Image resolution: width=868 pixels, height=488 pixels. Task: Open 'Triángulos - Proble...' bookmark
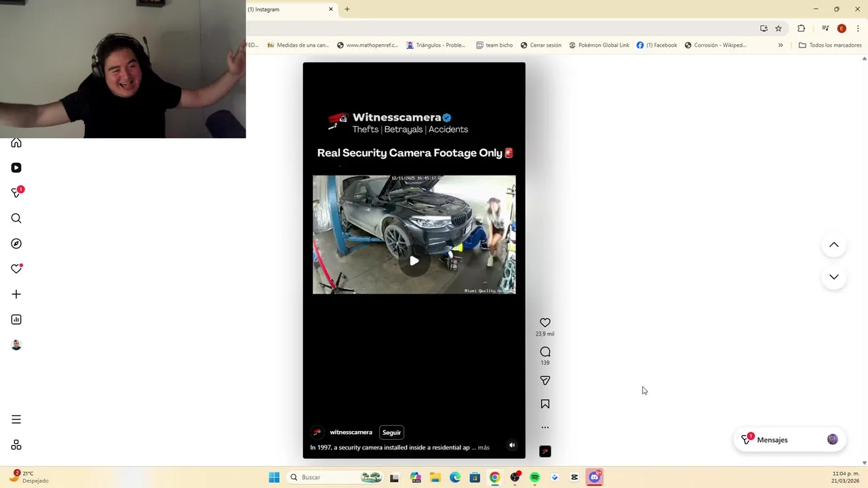pos(435,45)
